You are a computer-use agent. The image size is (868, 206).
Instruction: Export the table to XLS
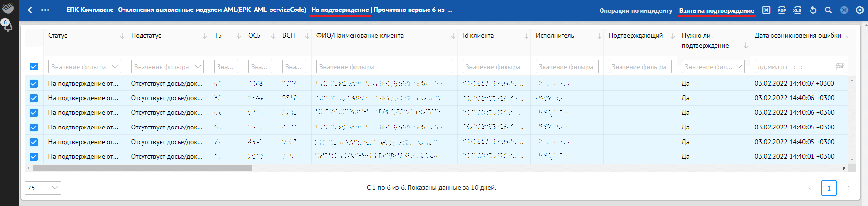point(797,10)
